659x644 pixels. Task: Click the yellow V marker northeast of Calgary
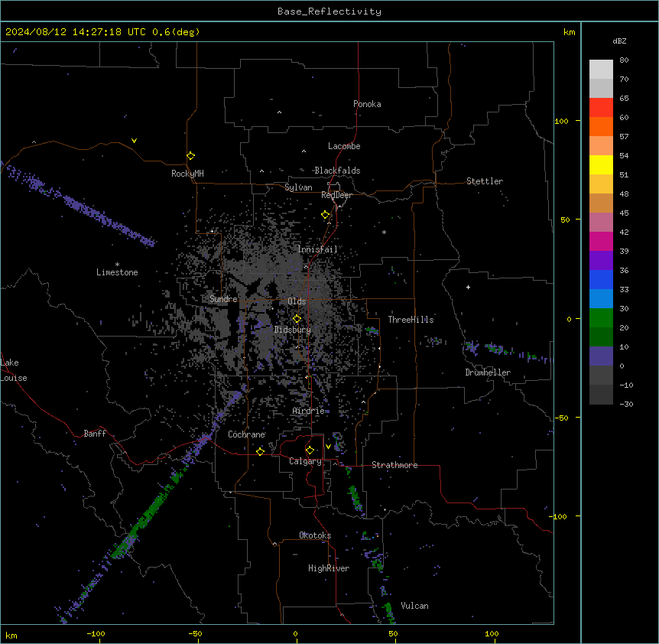pos(328,447)
